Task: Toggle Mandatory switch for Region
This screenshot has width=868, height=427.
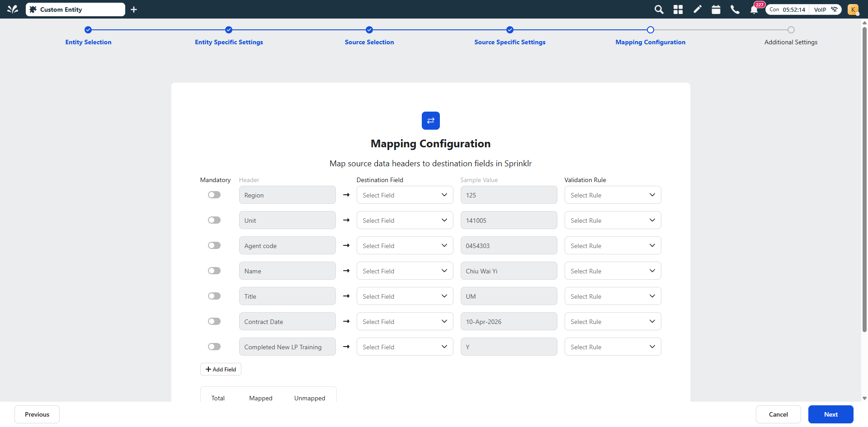Action: point(214,195)
